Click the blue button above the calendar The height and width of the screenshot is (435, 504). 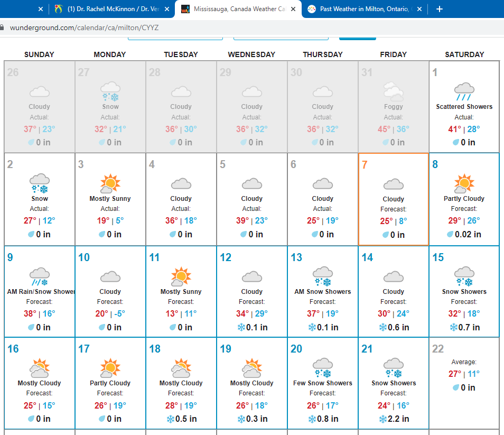358,38
